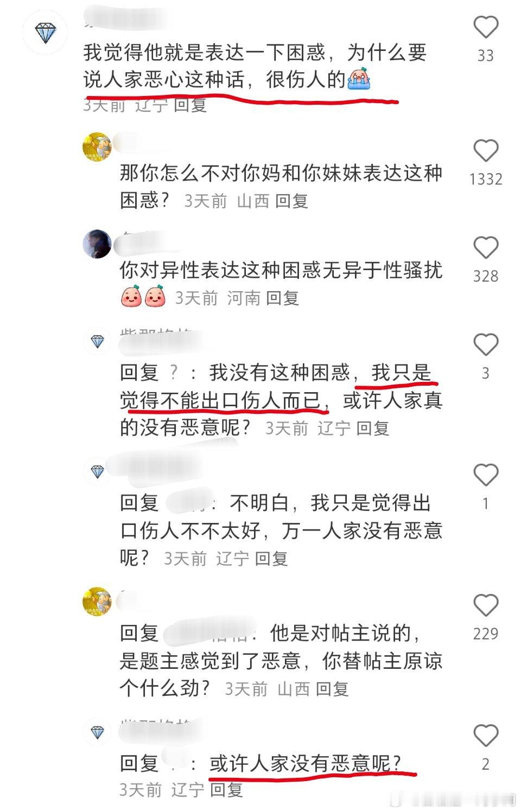Viewport: 521px width, 812px height.
Task: Open the dark-haired avatar of the Henan commenter
Action: tap(97, 244)
